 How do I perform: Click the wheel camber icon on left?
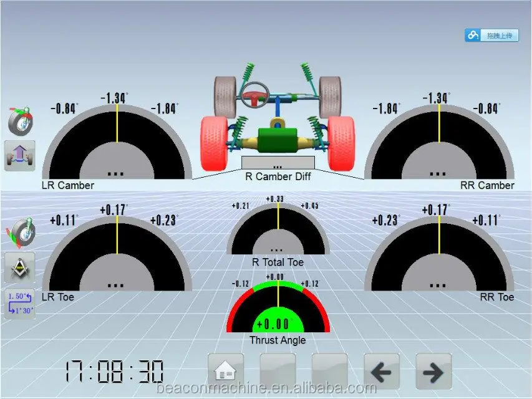21,121
